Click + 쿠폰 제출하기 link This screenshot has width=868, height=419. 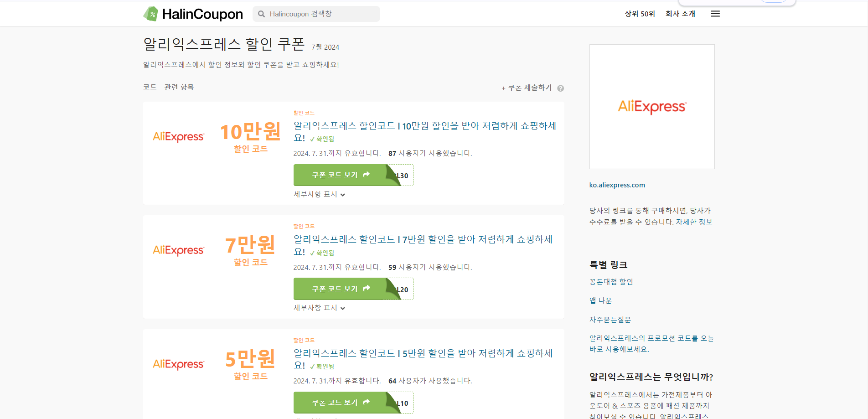527,88
